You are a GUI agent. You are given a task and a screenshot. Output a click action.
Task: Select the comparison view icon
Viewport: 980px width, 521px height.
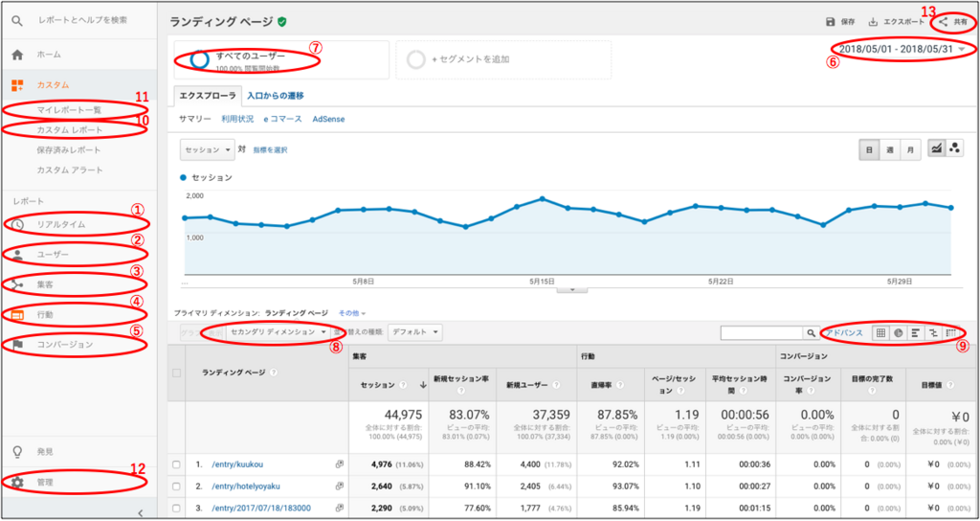click(x=933, y=332)
